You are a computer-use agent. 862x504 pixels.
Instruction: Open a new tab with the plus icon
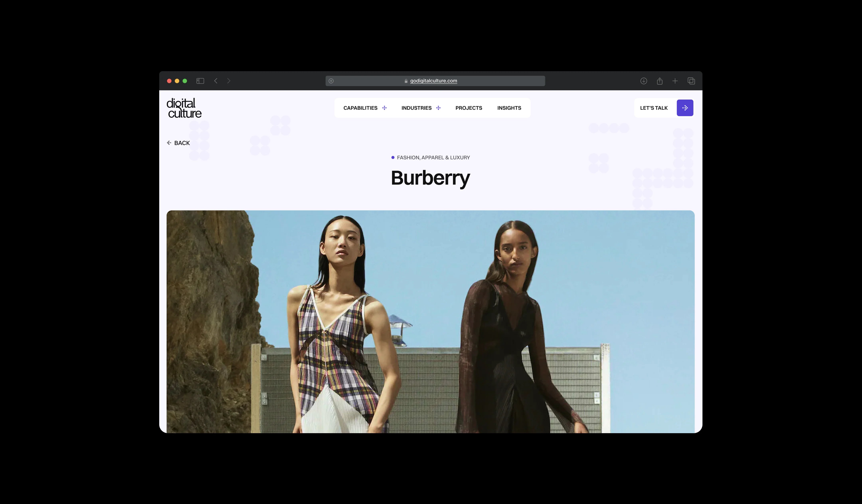pyautogui.click(x=675, y=81)
